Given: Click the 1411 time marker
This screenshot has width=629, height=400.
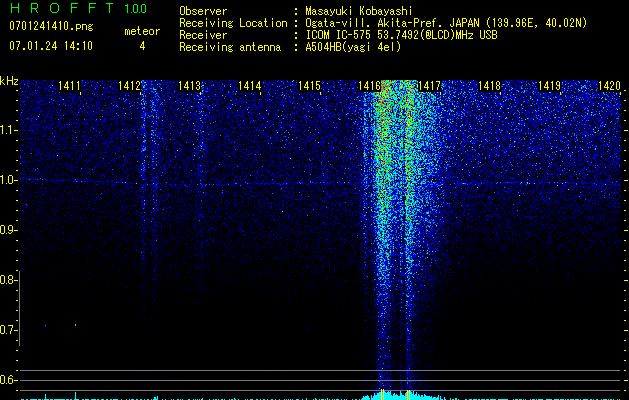Looking at the screenshot, I should click(69, 85).
